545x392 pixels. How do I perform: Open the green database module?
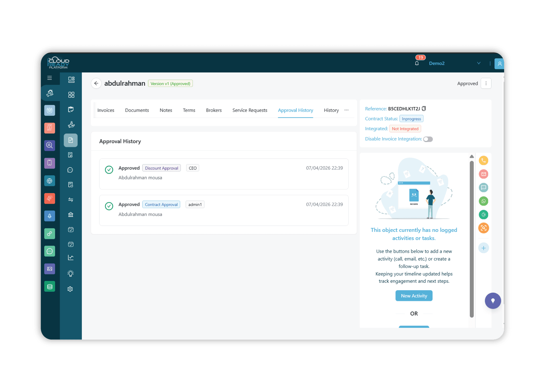[x=50, y=287]
